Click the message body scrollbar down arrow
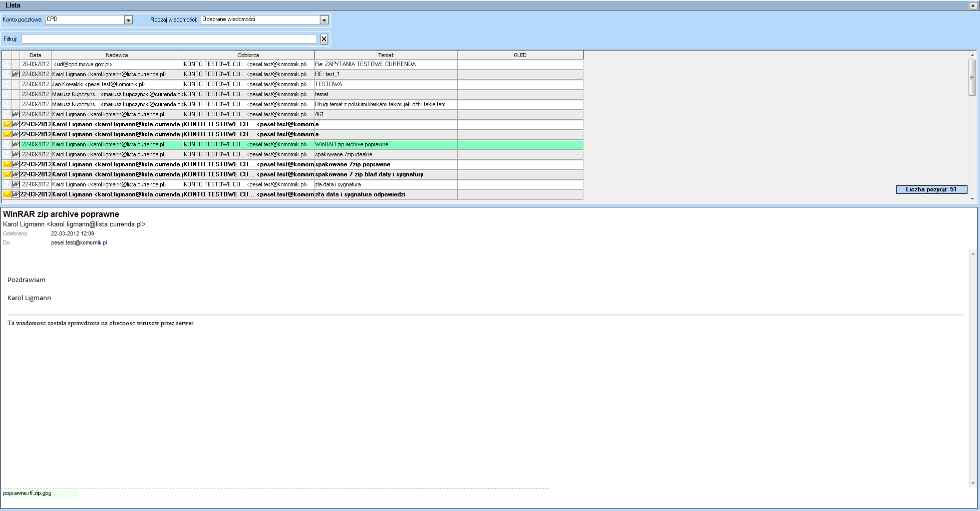This screenshot has width=980, height=511. tap(972, 483)
